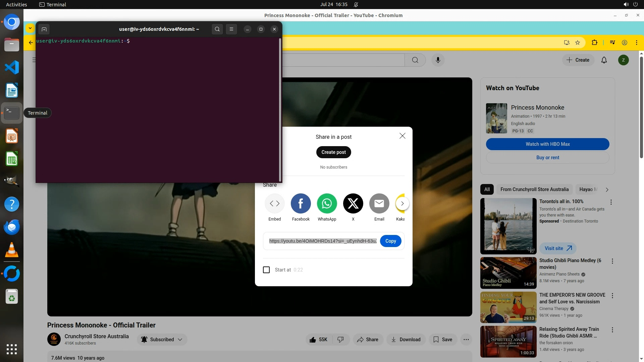Choose the Embed share option
Screen dimensions: 644x362
[x=274, y=203]
